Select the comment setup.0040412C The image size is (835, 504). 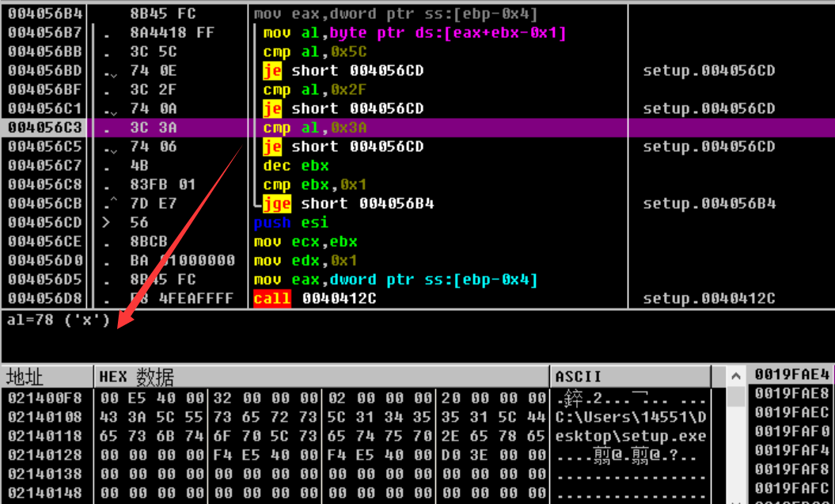[x=709, y=298]
